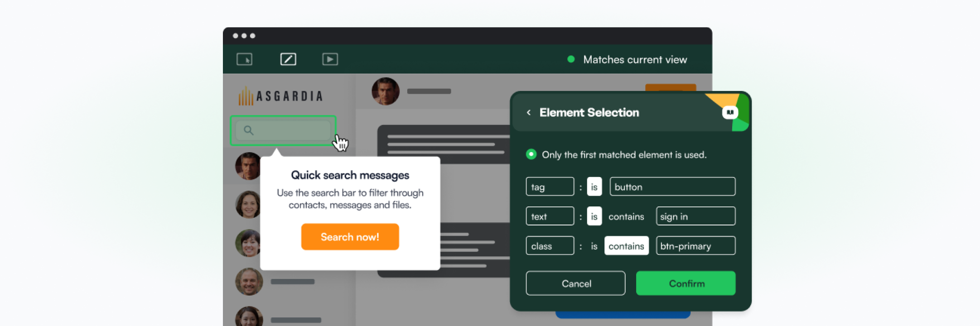Go back with Element Selection chevron
This screenshot has height=326, width=980.
point(528,112)
